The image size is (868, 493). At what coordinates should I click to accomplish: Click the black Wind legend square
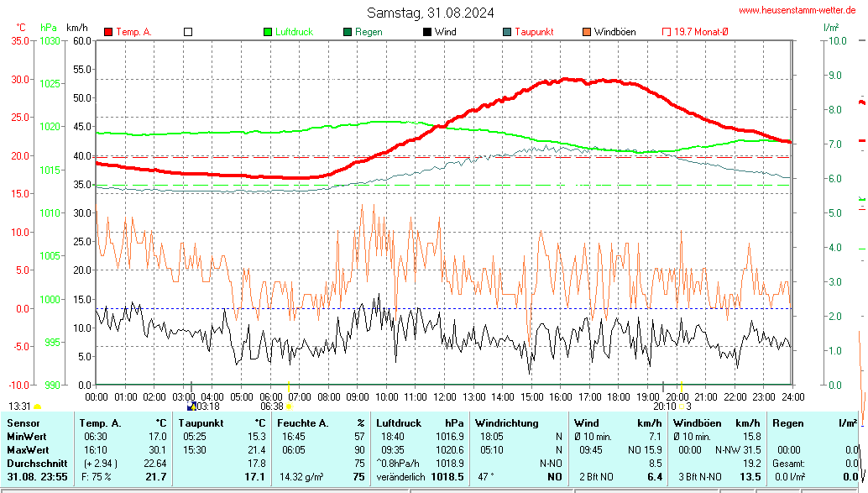[x=427, y=32]
